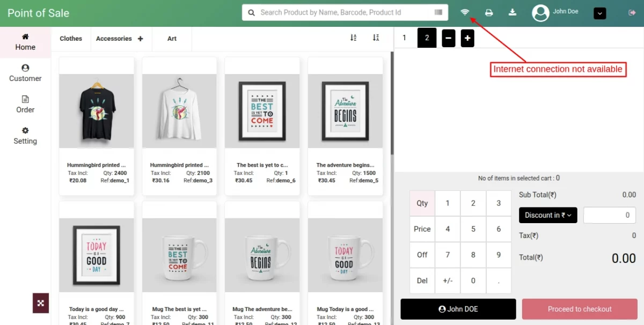Click the Proceed to checkout button
The image size is (644, 325).
pos(579,309)
